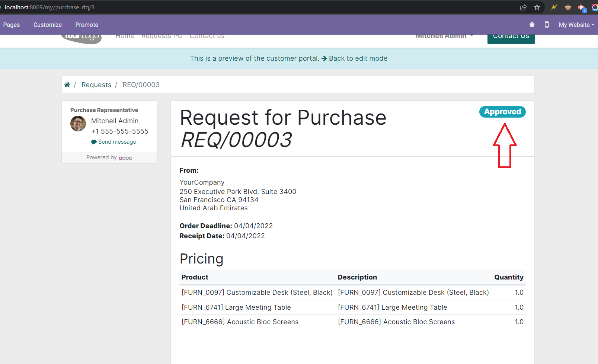Click the home icon in the breadcrumb
The width and height of the screenshot is (598, 364).
[x=67, y=85]
